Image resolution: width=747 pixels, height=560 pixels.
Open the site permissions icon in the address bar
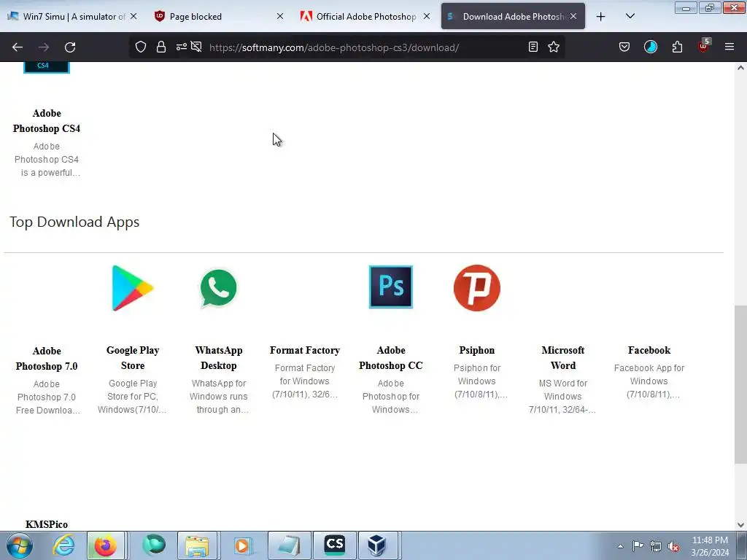click(182, 47)
